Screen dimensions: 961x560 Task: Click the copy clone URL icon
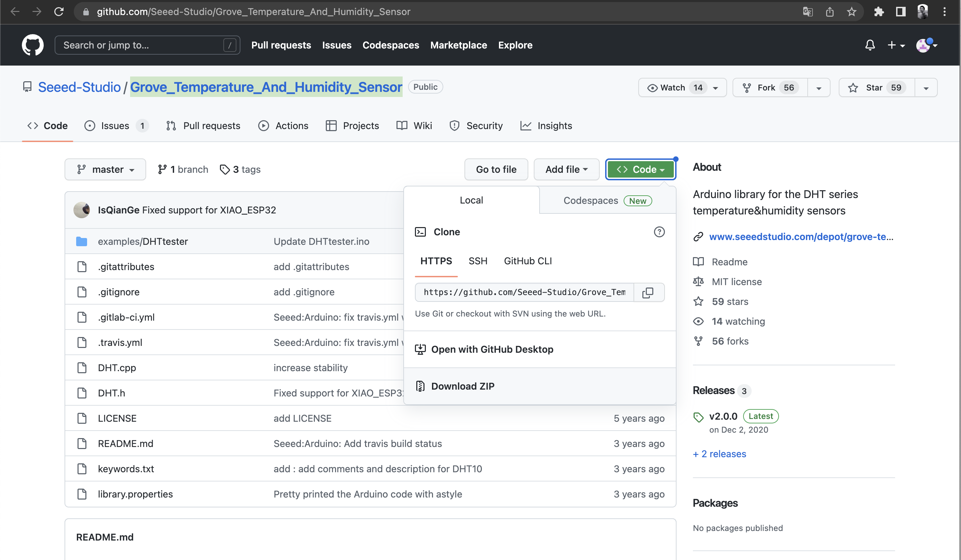[648, 292]
